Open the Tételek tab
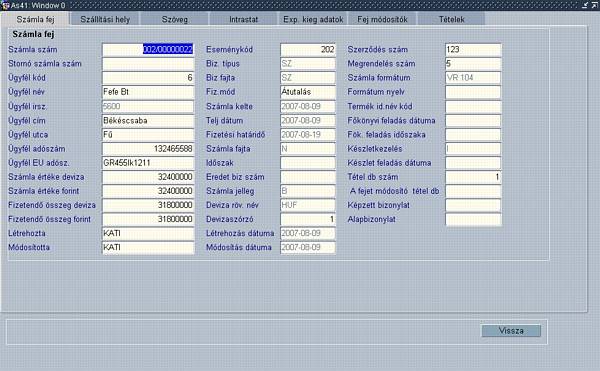The width and height of the screenshot is (600, 371). tap(452, 19)
